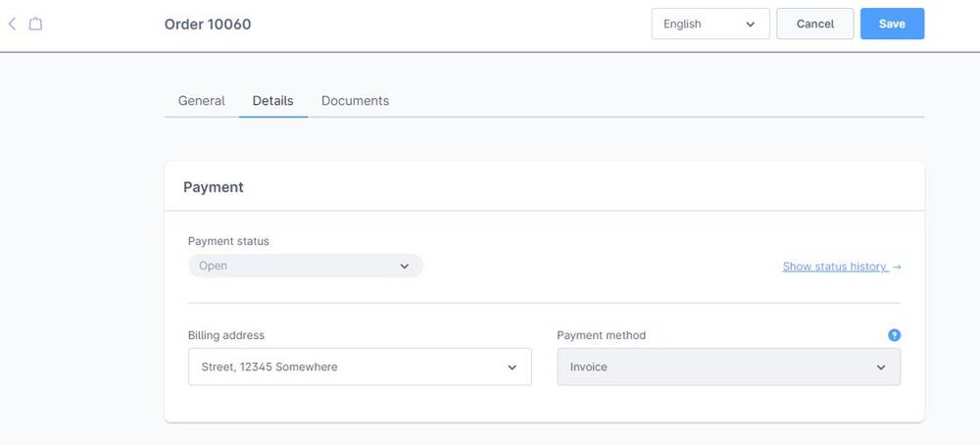This screenshot has width=980, height=445.
Task: Click the chevron in the Billing address field
Action: click(x=512, y=368)
